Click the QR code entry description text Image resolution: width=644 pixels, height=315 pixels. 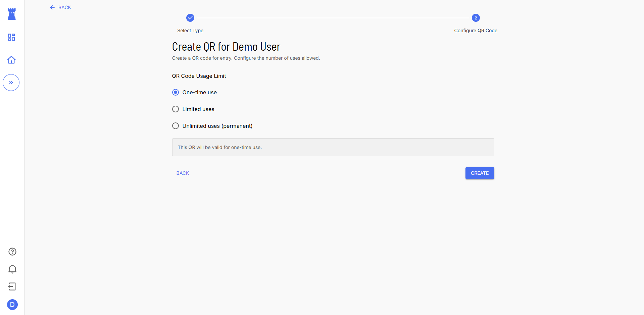(x=246, y=58)
